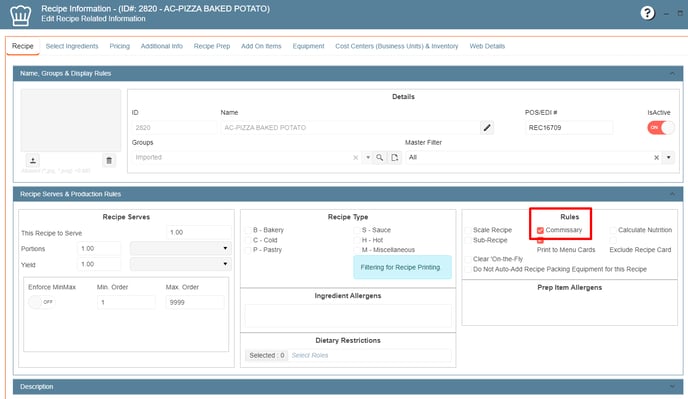
Task: Clear the Imported group with X
Action: pyautogui.click(x=355, y=158)
